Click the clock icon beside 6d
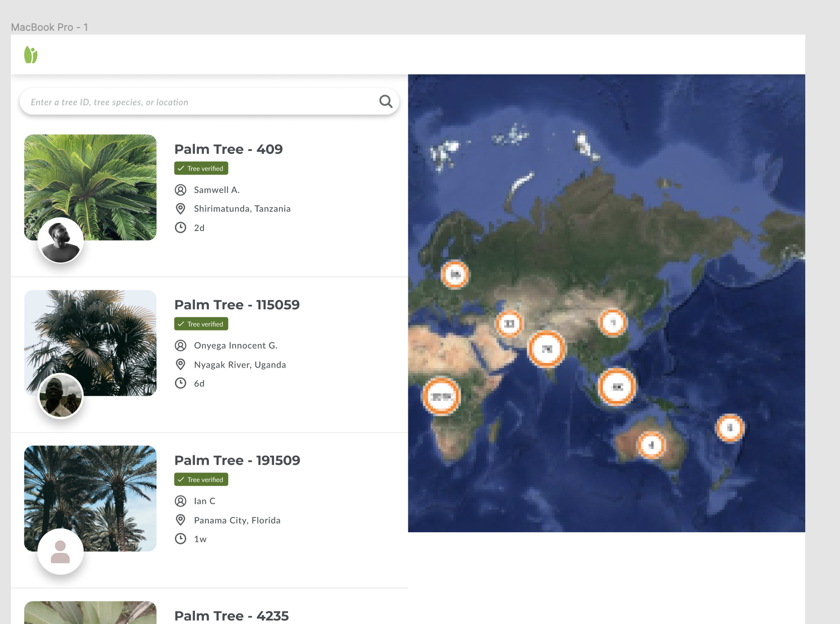Screen dimensions: 840x624 [180, 383]
